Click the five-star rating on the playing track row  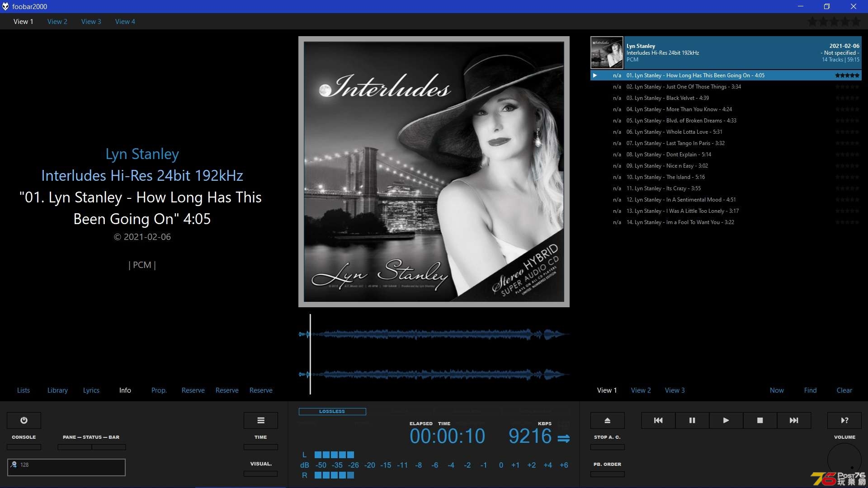[x=847, y=75]
